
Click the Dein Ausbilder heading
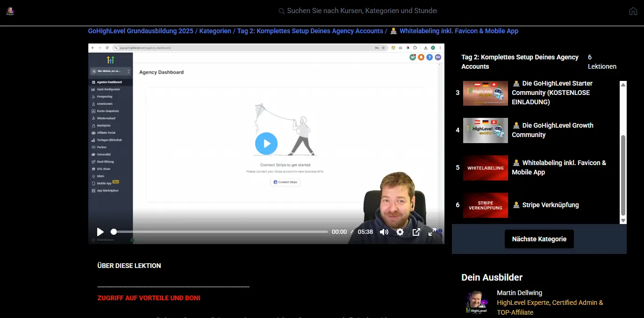pyautogui.click(x=492, y=277)
